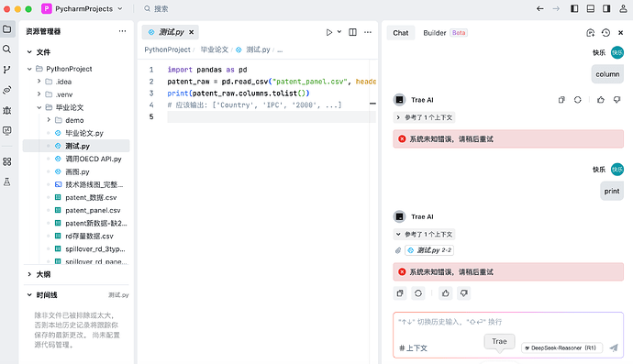Thumbs up the second AI response
The height and width of the screenshot is (364, 633).
(445, 293)
